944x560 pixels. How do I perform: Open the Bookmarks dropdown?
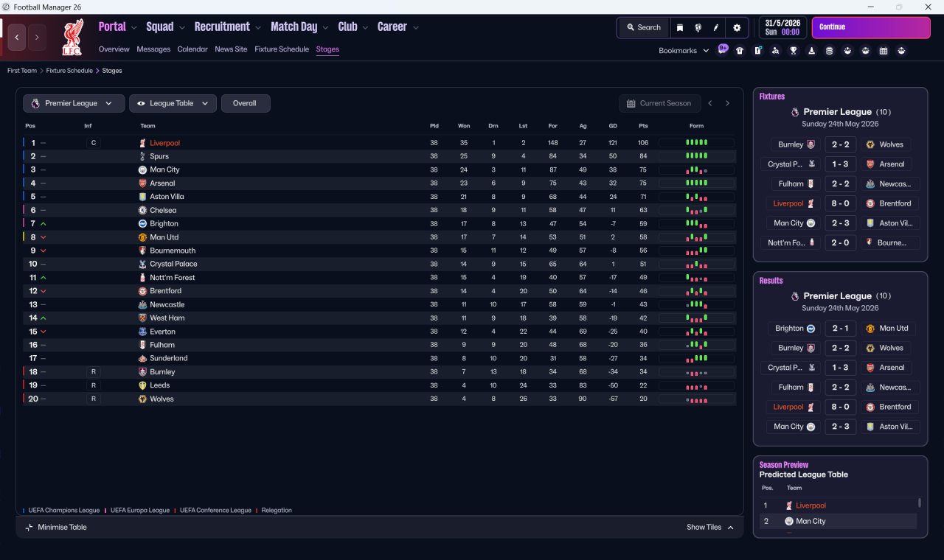click(684, 51)
